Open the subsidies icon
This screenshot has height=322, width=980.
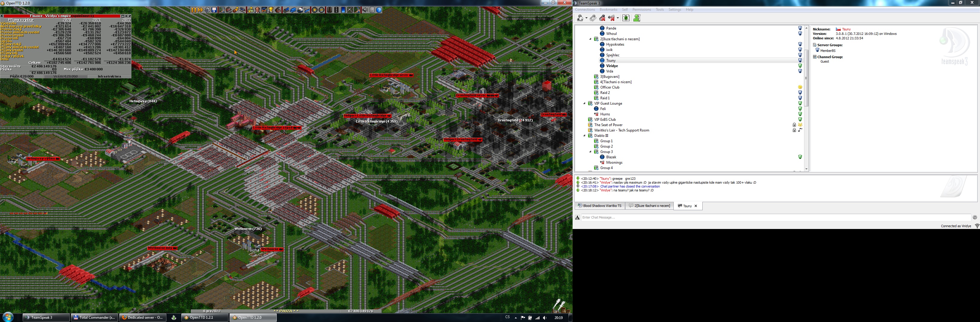236,10
